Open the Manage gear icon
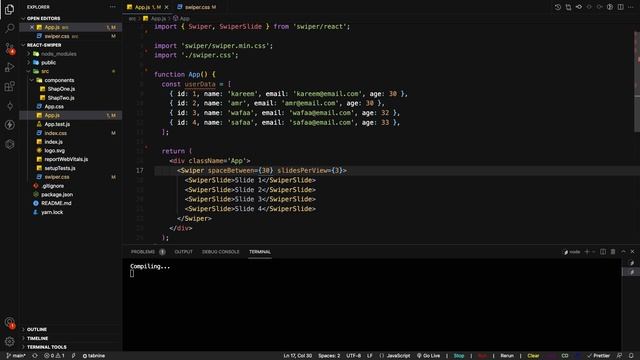The width and height of the screenshot is (640, 360). click(x=9, y=341)
